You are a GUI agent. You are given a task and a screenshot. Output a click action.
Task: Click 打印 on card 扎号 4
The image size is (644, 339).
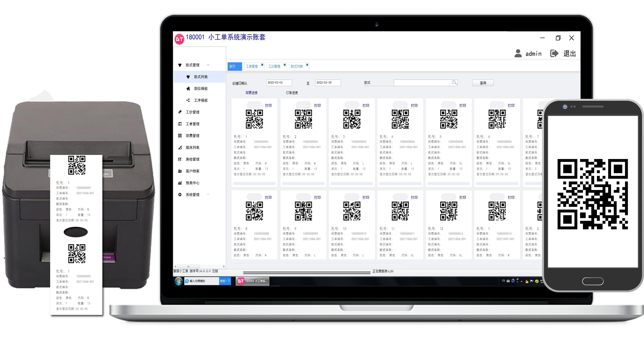click(x=414, y=105)
